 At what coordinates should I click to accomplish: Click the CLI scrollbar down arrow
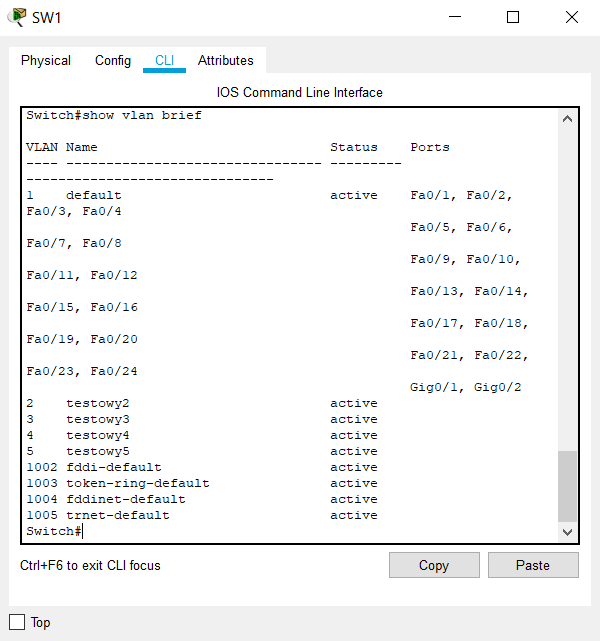pos(568,533)
